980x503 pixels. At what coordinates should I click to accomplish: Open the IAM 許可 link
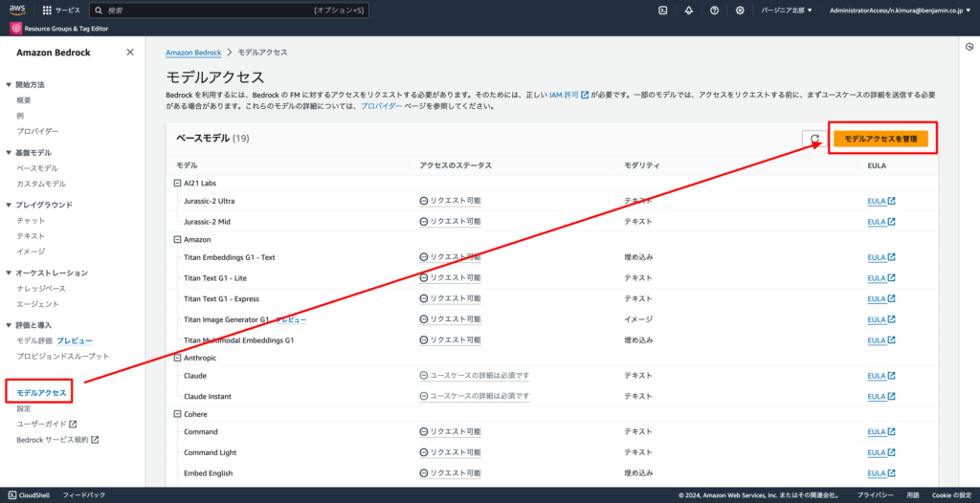(568, 96)
